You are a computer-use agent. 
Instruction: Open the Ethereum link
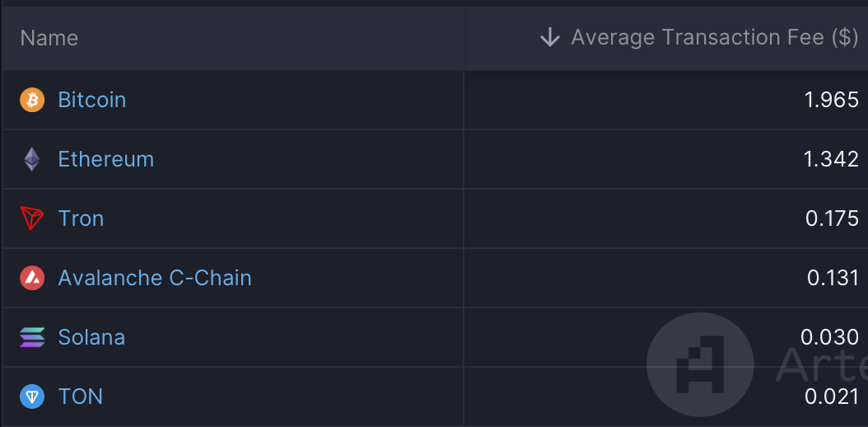pos(105,159)
